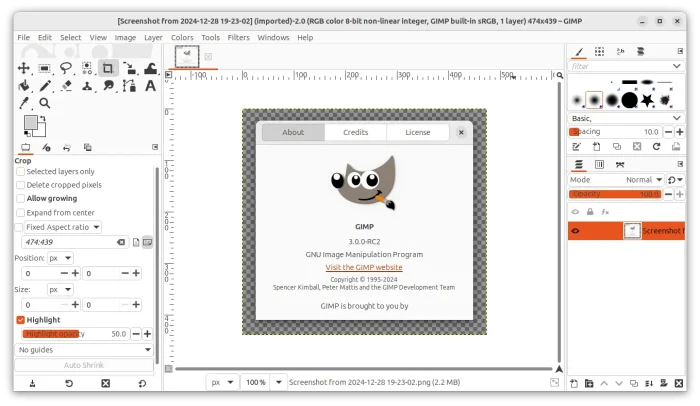Viewport: 700px width, 406px height.
Task: Select the Clone stamp tool
Action: tap(87, 86)
